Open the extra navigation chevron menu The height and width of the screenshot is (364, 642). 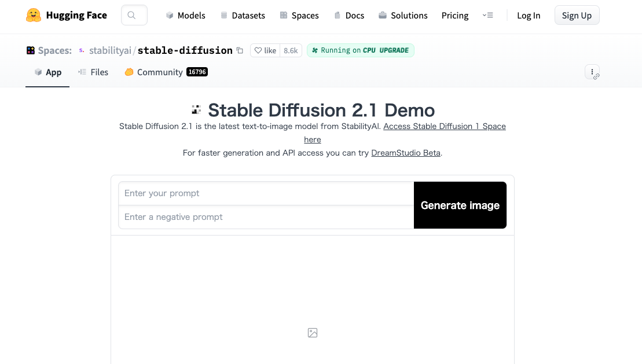coord(488,16)
